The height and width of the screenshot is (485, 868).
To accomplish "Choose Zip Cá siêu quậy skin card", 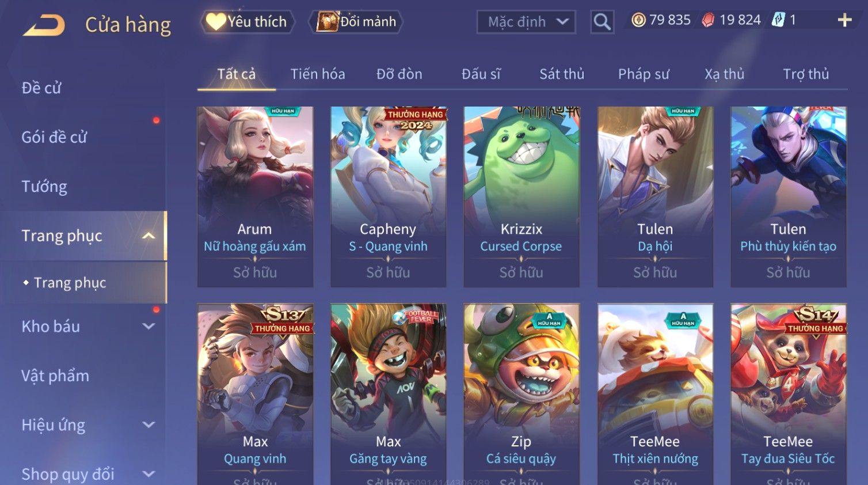I will point(521,394).
